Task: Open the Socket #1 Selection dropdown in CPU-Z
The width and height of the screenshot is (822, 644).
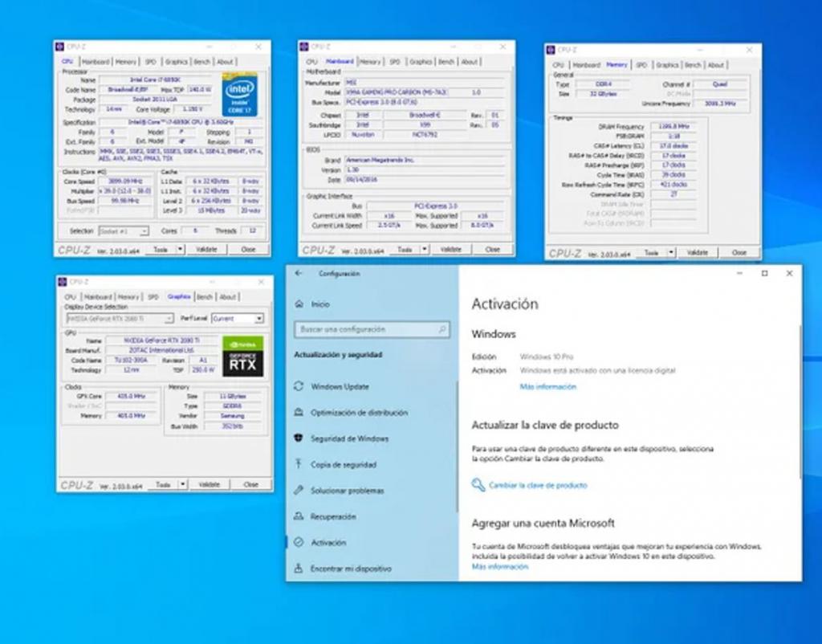Action: (124, 231)
